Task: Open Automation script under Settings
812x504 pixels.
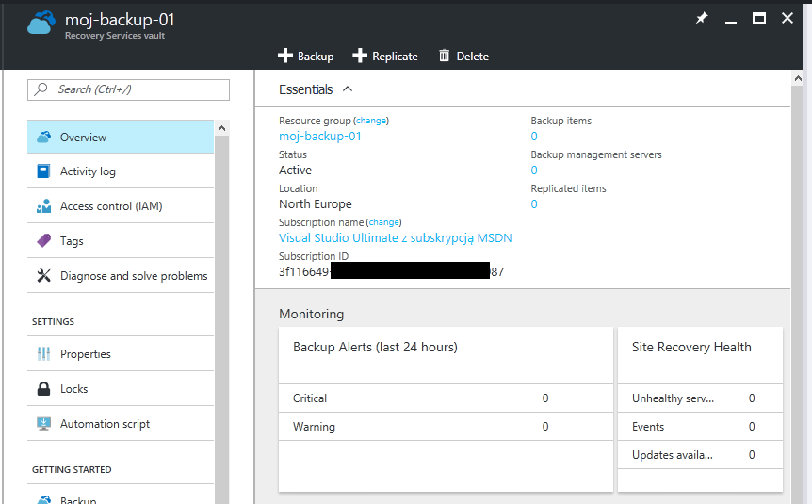Action: [121, 424]
